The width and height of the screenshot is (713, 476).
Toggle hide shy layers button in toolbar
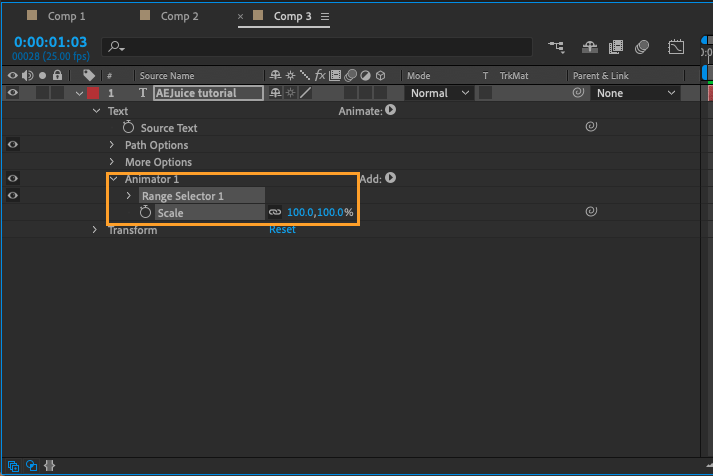pos(590,47)
